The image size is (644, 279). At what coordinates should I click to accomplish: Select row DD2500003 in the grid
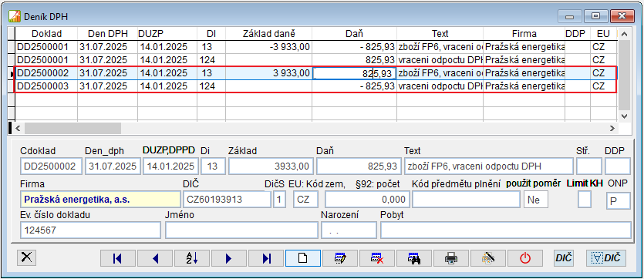315,86
